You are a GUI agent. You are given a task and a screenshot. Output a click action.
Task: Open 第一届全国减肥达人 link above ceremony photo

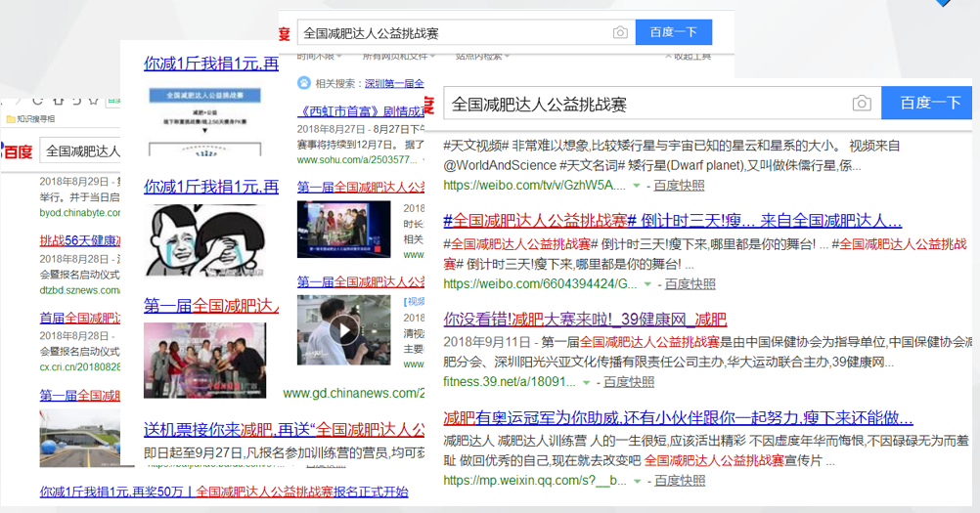211,306
